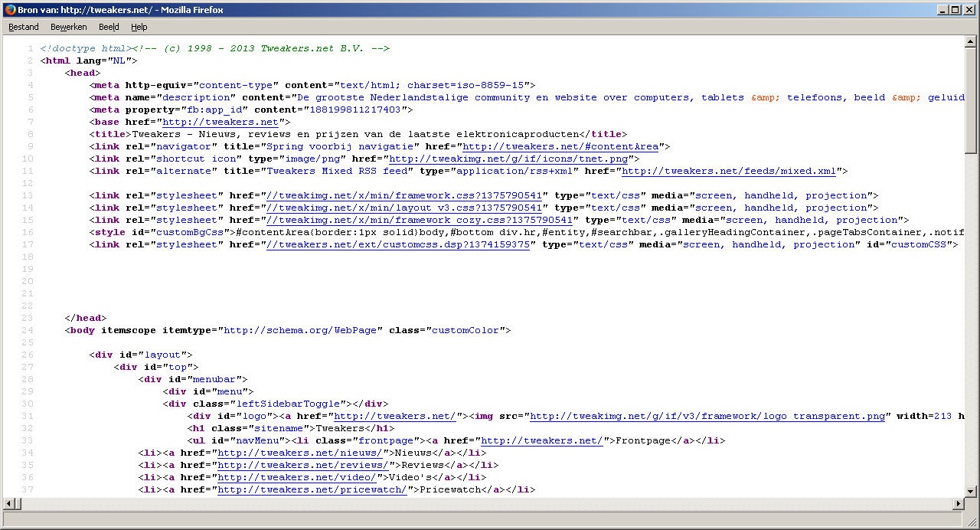Open the Beeld menu
The image size is (980, 530).
coord(109,27)
